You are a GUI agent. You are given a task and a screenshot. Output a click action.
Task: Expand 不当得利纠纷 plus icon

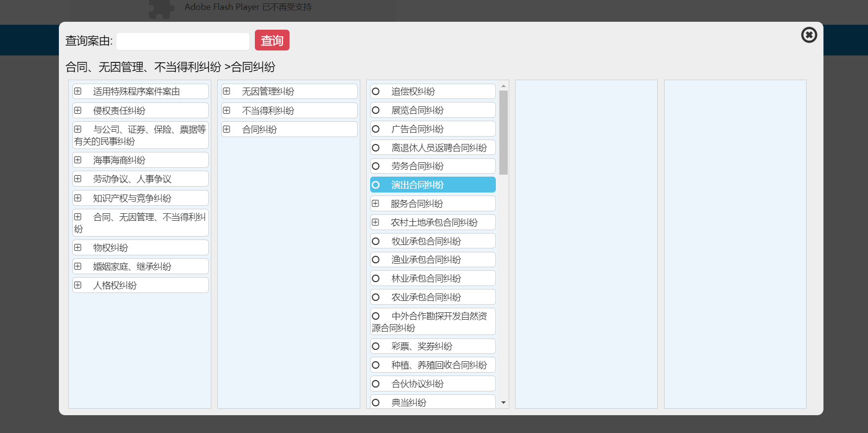coord(227,110)
